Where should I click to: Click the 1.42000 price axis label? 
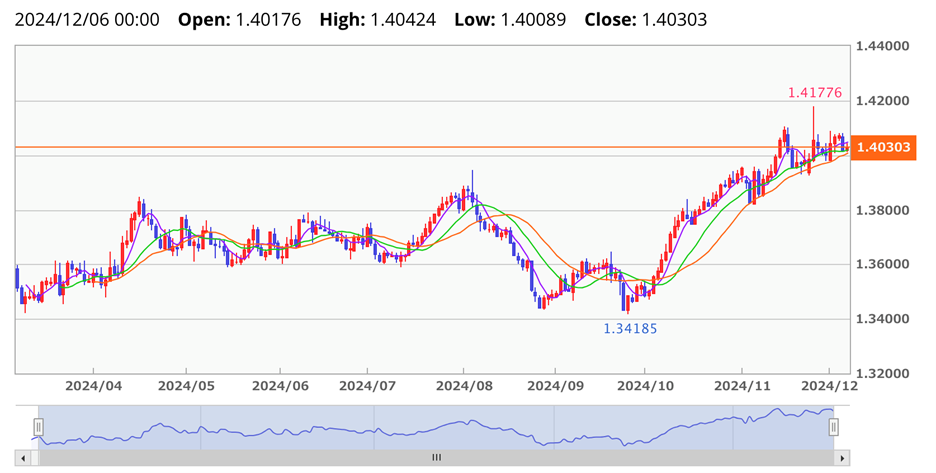882,100
